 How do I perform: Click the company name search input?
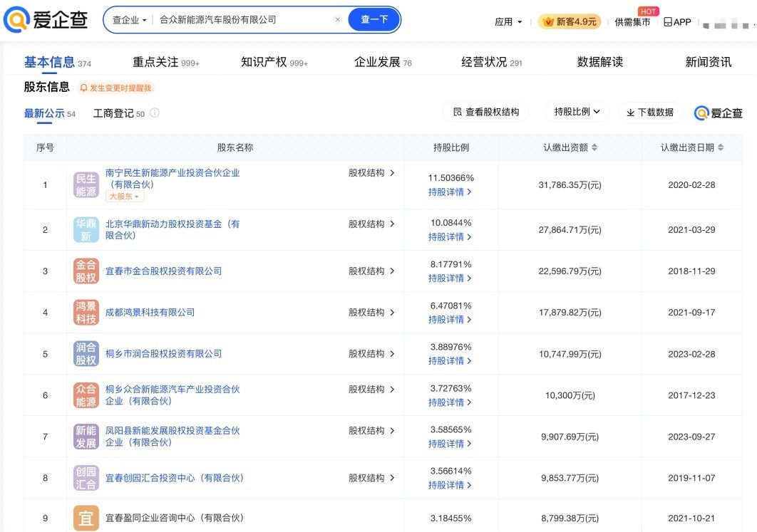(x=242, y=20)
